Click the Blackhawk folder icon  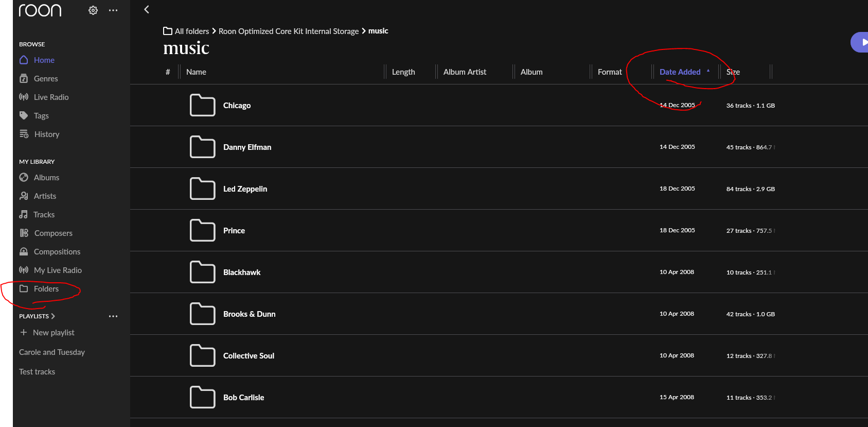[203, 272]
